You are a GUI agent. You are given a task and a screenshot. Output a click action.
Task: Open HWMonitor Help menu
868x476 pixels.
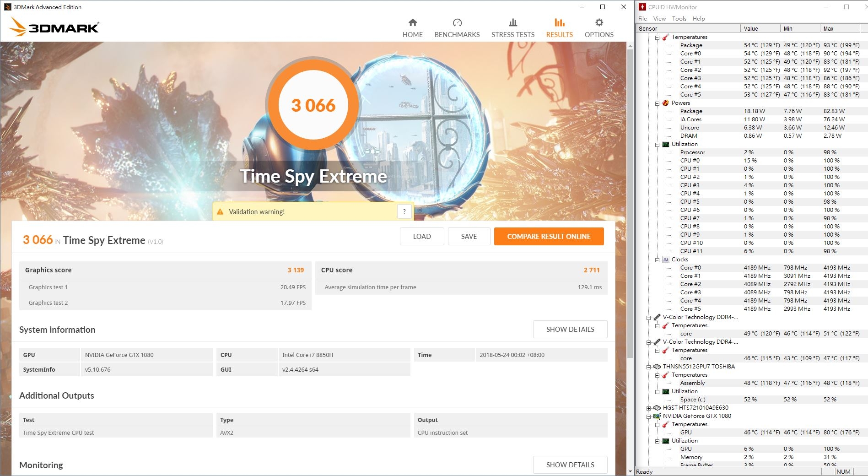(x=699, y=19)
